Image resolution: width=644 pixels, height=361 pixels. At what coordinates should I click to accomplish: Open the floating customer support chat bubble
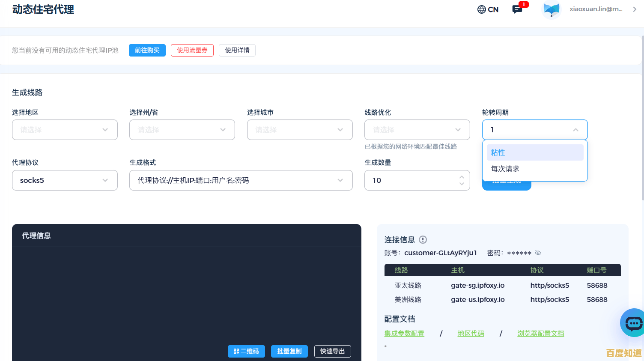pyautogui.click(x=633, y=323)
